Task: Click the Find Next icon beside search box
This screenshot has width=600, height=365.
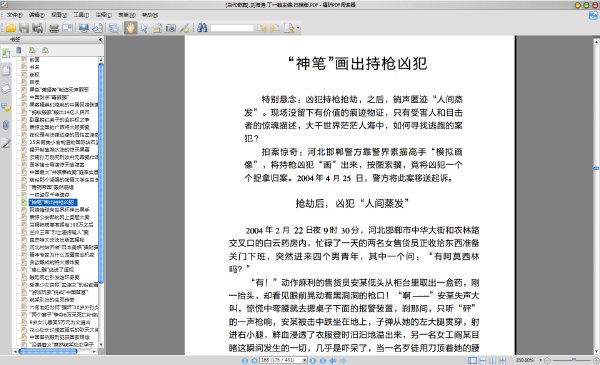Action: click(274, 28)
